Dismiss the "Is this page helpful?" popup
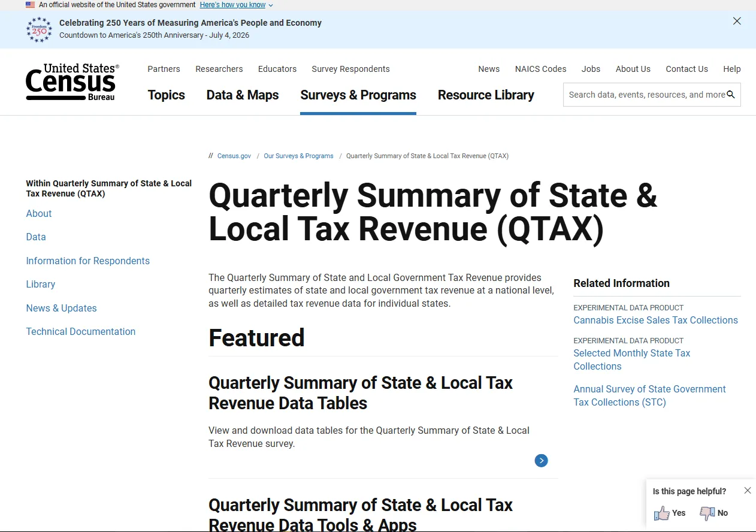The image size is (756, 532). point(748,490)
